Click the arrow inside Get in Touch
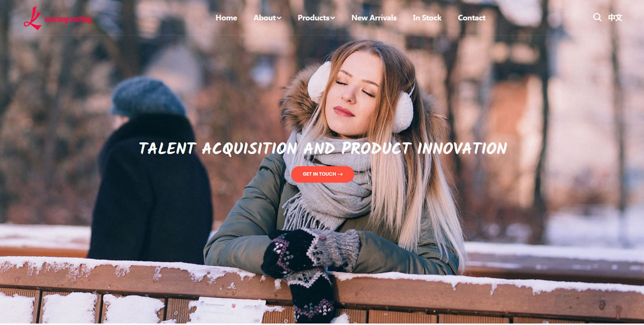Screen dimensions: 644x325 [340, 174]
